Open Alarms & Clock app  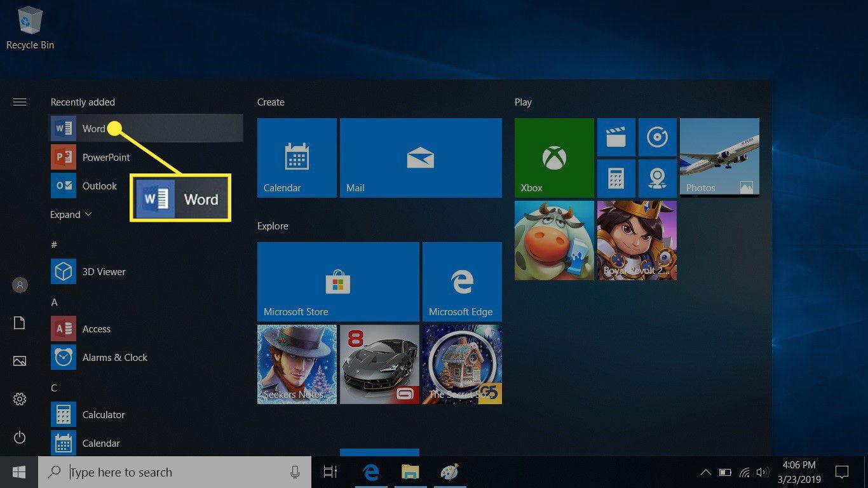146,357
